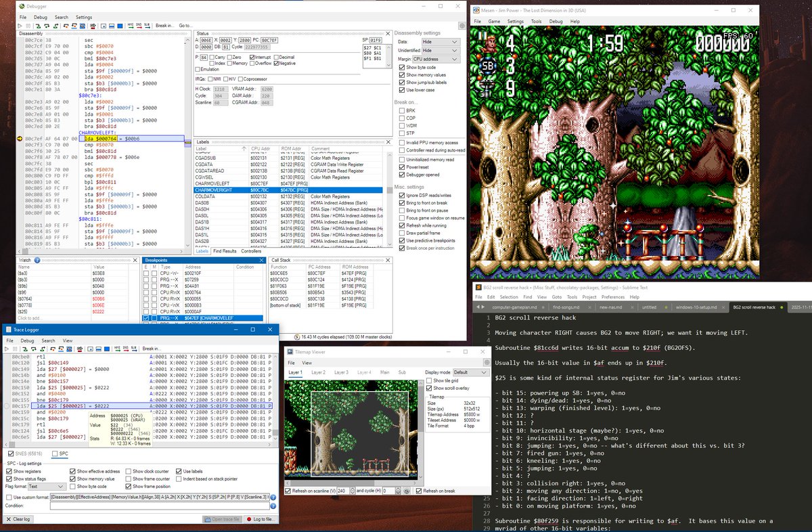Click cycle (H) stepper arrows in Tilemap Viewer

coord(397,491)
